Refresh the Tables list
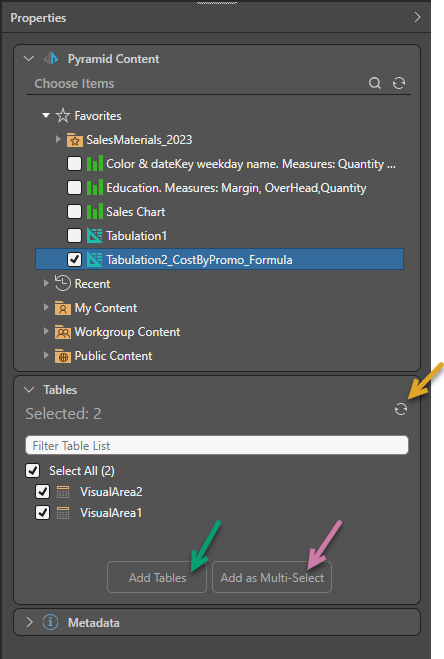The image size is (444, 659). click(x=401, y=409)
